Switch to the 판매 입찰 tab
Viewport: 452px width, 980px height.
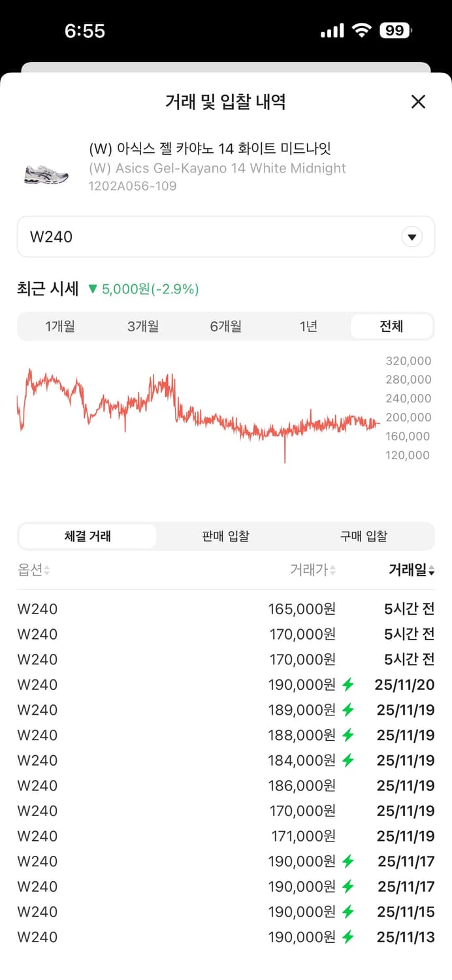point(225,536)
